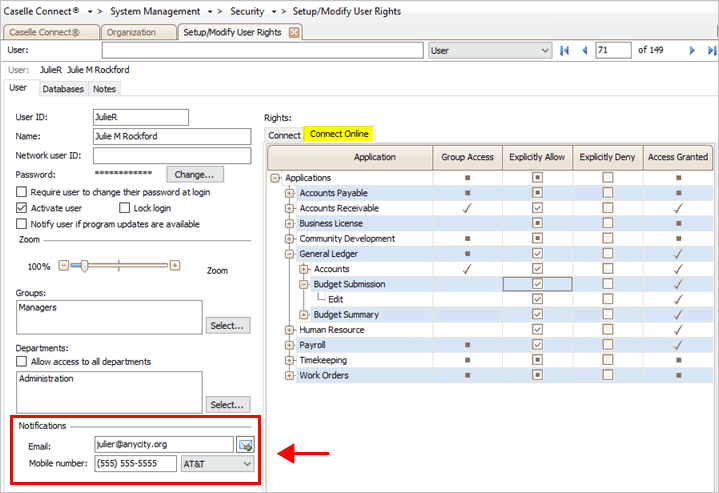The width and height of the screenshot is (719, 493).
Task: Go to the previous user record
Action: 584,50
